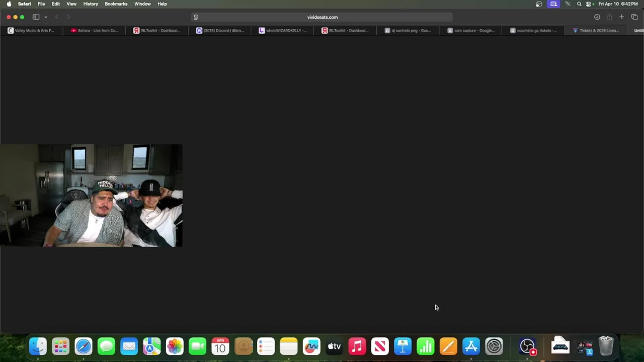Click the purple screen-sharing menu bar icon
Screen dimensions: 644x362
553,4
